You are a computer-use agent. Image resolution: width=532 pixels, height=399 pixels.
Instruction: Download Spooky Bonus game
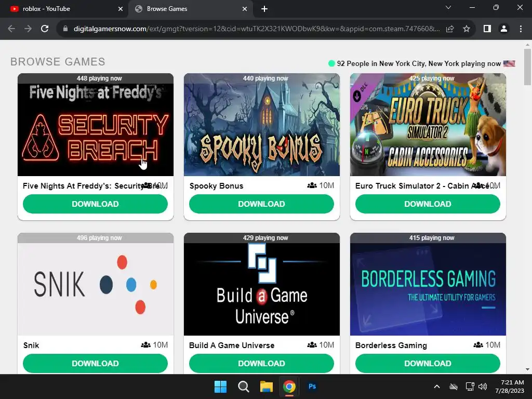262,204
